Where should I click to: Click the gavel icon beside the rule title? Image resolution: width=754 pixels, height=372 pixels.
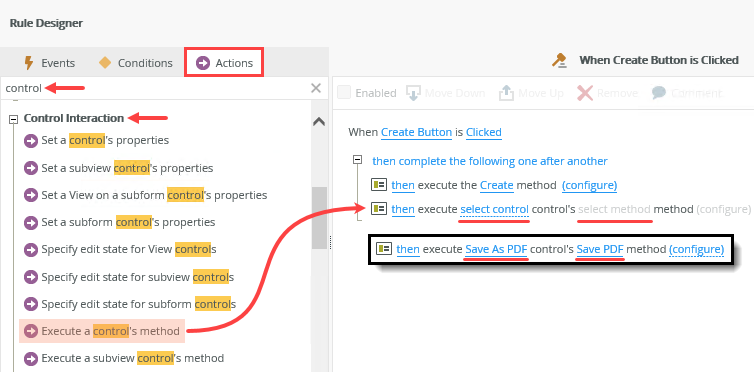[x=559, y=61]
